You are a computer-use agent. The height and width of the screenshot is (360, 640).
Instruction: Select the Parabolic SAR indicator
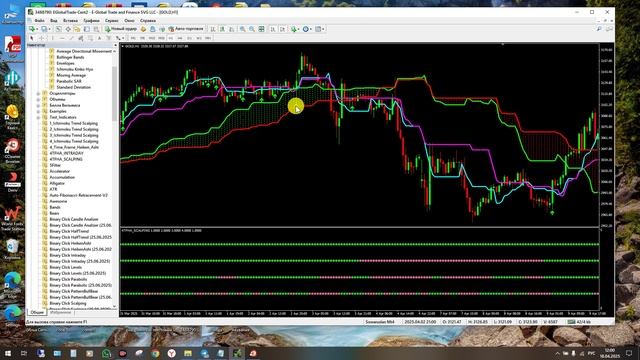[69, 81]
